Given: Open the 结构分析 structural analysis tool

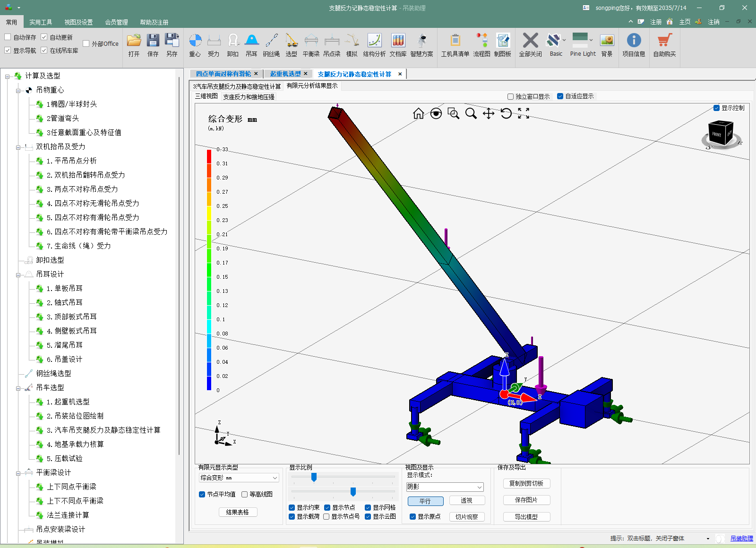Looking at the screenshot, I should pos(374,45).
